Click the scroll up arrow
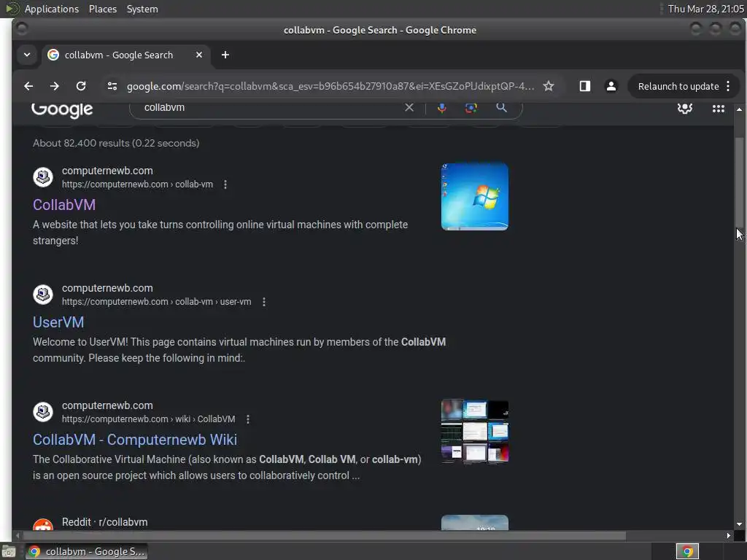 739,109
